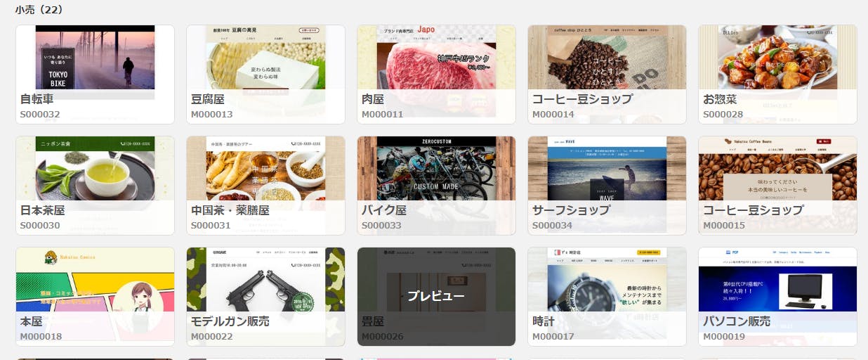Click the WAVE surfer preview image
Image resolution: width=868 pixels, height=360 pixels.
pyautogui.click(x=607, y=169)
